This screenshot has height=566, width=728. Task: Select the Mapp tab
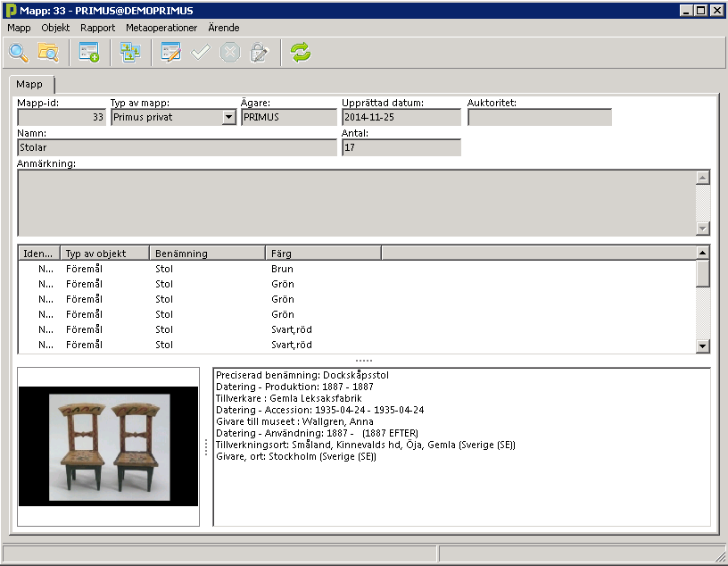[x=30, y=85]
